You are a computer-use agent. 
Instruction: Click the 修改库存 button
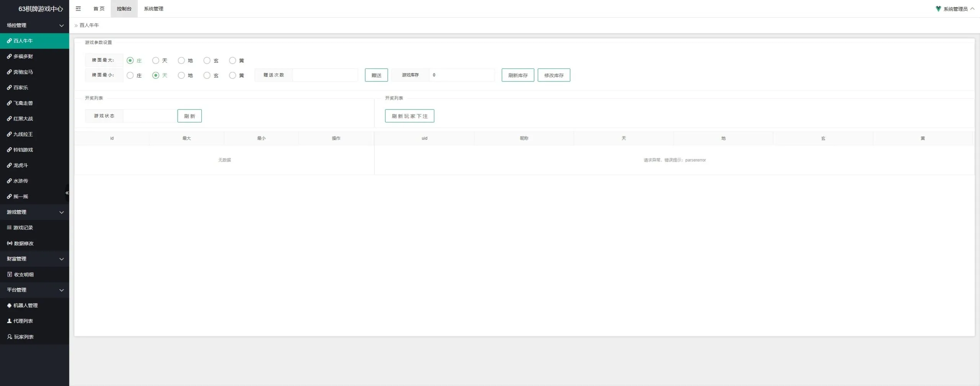554,75
